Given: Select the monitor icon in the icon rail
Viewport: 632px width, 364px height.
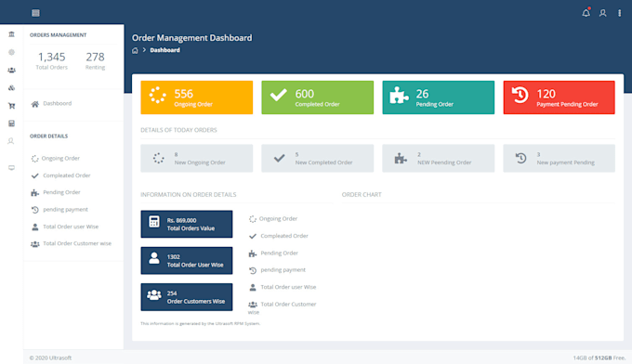Looking at the screenshot, I should pos(11,167).
